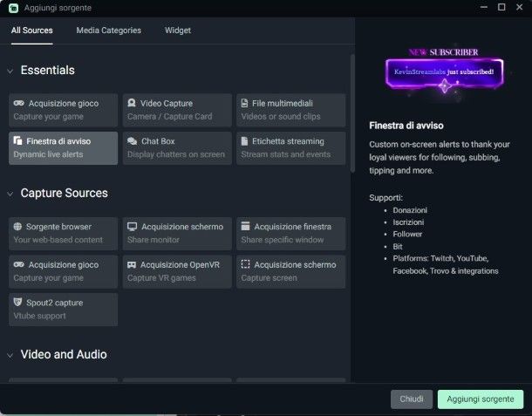This screenshot has height=416, width=532.
Task: Click the Sorgente browser globe icon
Action: click(x=17, y=227)
